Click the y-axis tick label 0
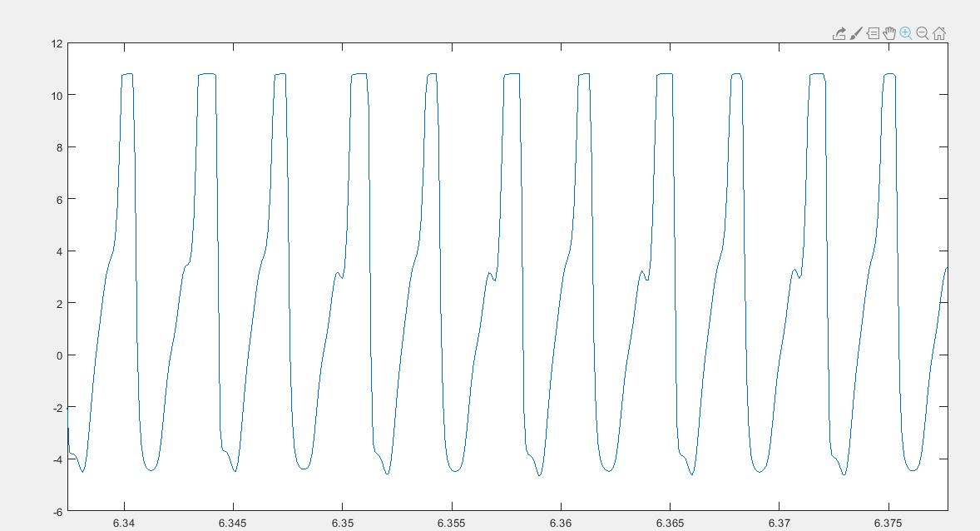Viewport: 980px width, 531px height. [x=59, y=355]
